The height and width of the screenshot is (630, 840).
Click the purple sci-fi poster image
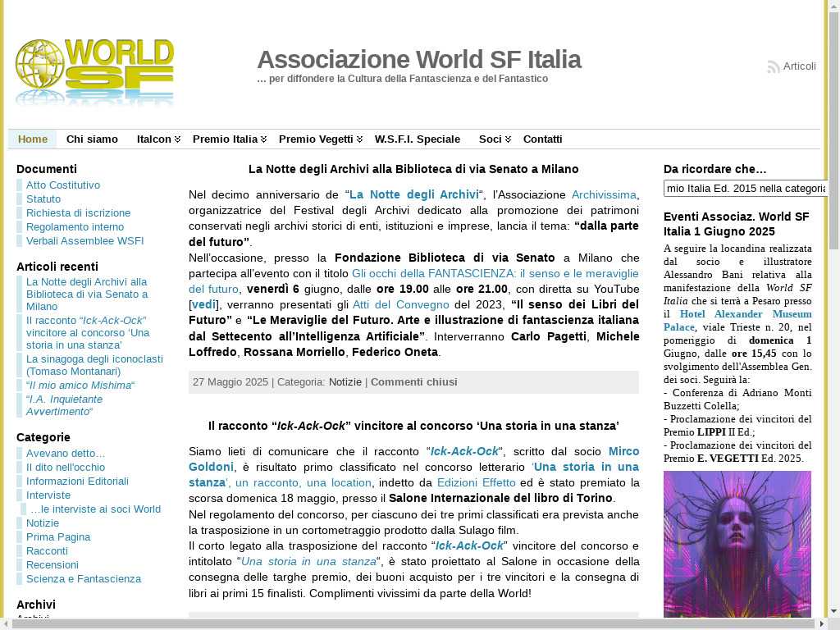737,545
